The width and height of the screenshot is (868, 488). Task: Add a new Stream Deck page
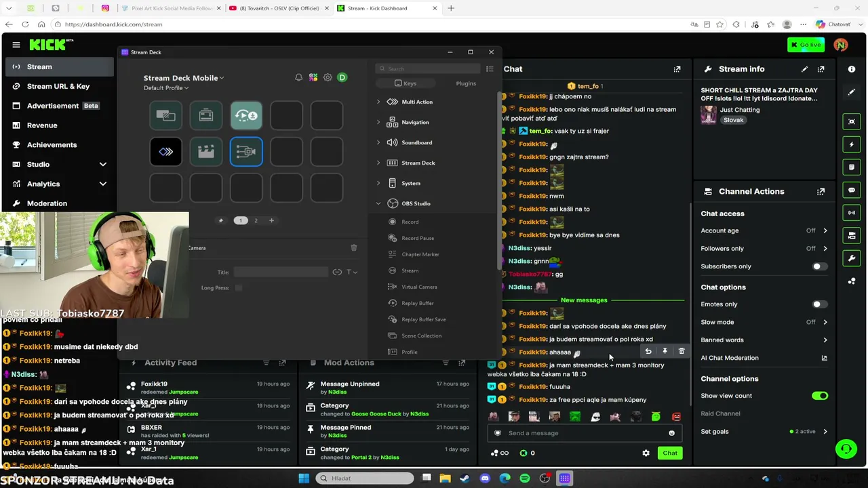(271, 220)
